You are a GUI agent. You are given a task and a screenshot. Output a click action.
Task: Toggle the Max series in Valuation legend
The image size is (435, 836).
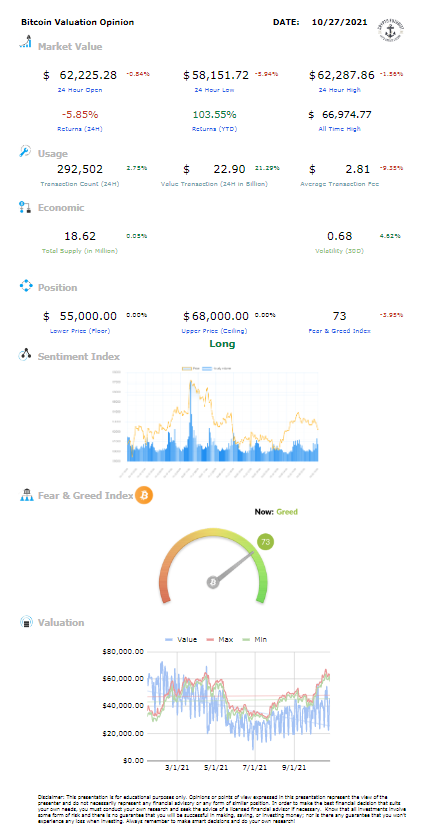[x=220, y=639]
